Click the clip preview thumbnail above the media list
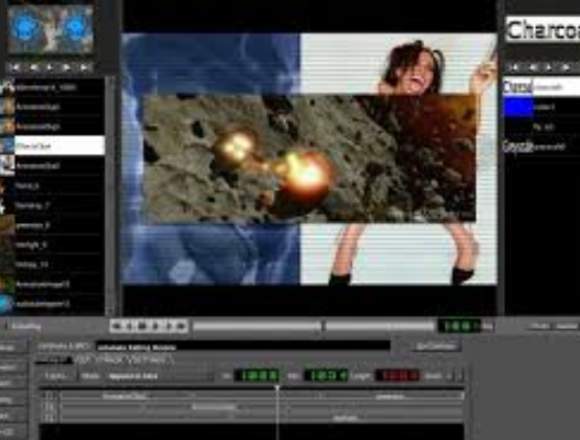The height and width of the screenshot is (440, 580). pyautogui.click(x=50, y=30)
